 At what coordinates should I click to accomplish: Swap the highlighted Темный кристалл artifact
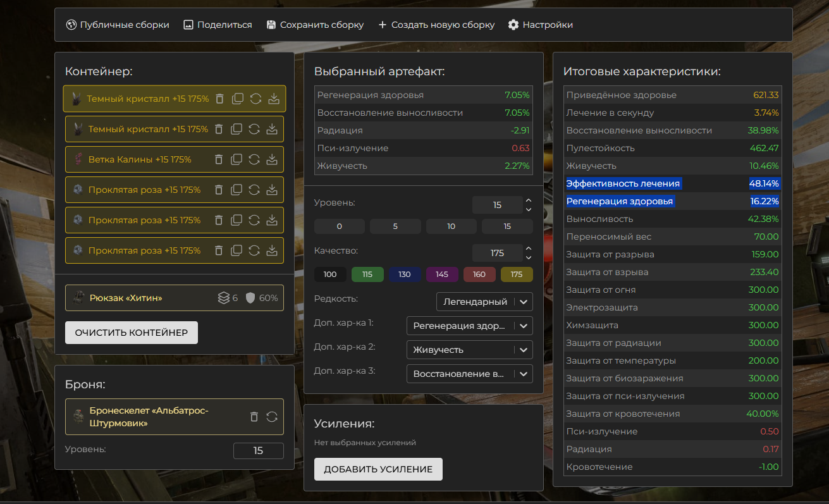click(x=255, y=99)
